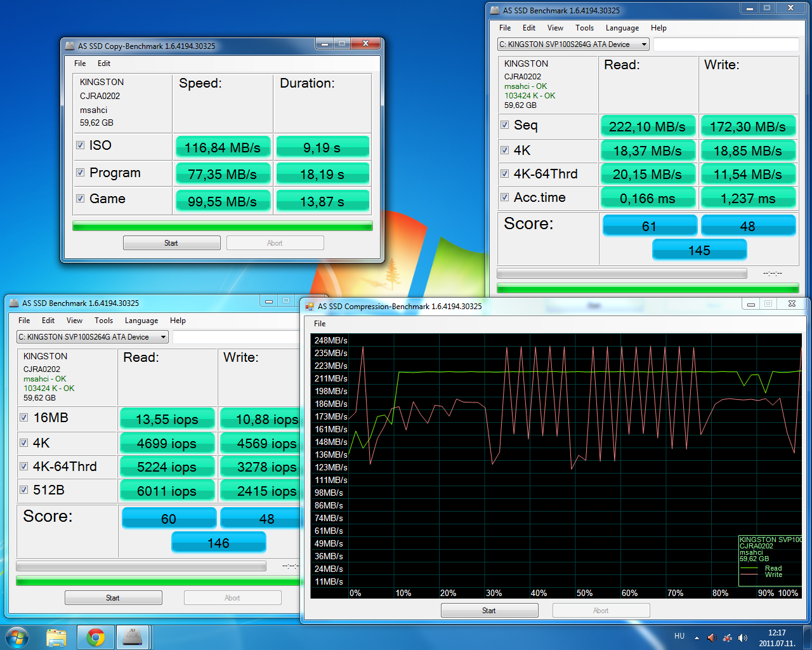812x650 pixels.
Task: Toggle the 512B test checkbox
Action: pos(23,489)
